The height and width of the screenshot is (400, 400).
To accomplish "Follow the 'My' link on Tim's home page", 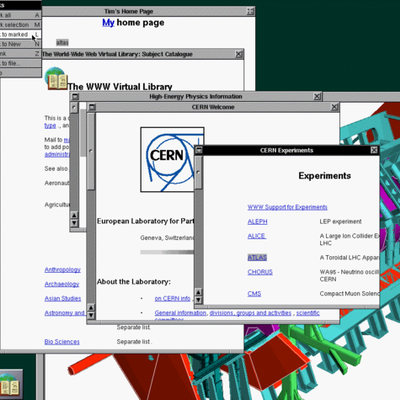I will 108,23.
